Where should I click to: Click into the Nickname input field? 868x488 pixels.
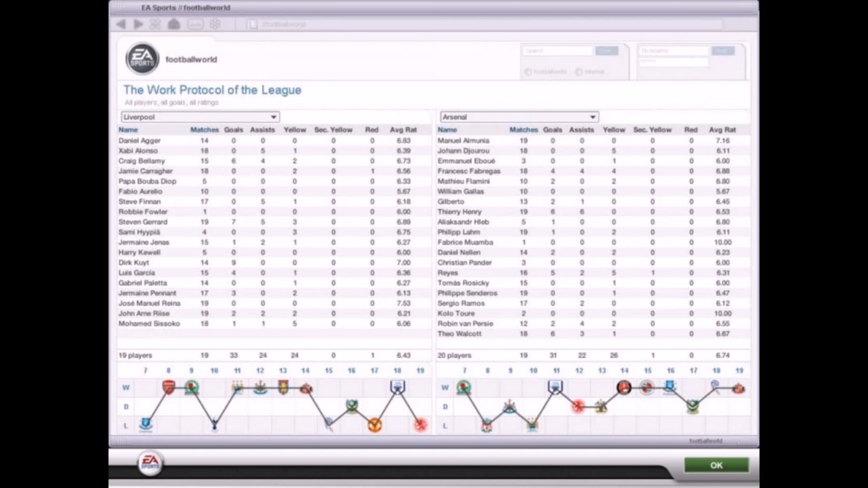point(674,51)
